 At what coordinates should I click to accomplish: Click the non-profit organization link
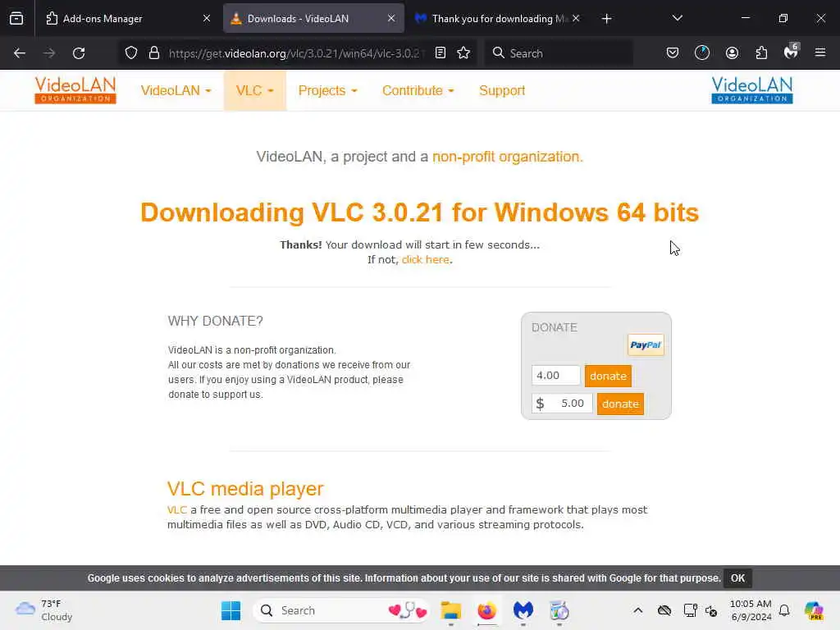(x=507, y=157)
